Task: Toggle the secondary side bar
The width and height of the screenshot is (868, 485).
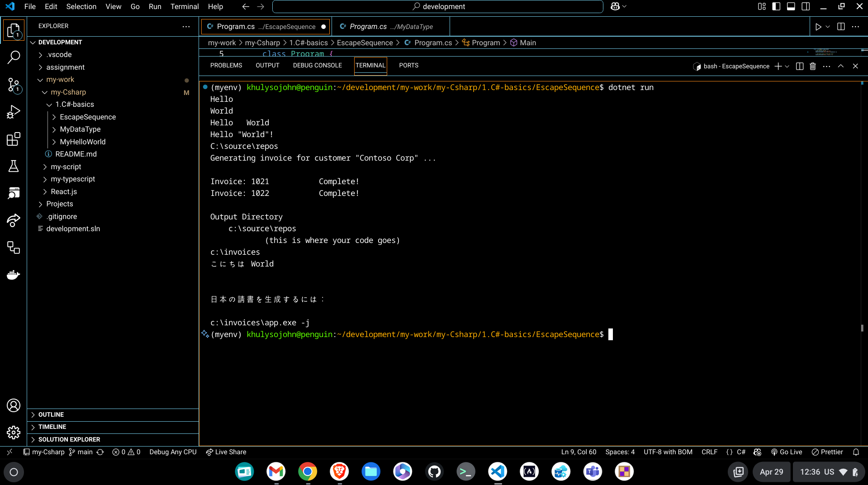Action: point(806,6)
